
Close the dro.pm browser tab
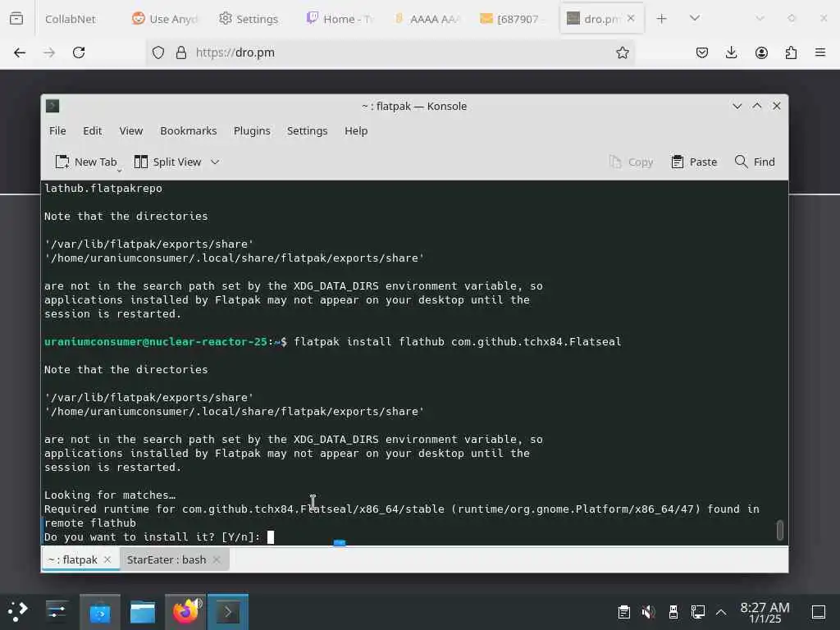pyautogui.click(x=631, y=18)
